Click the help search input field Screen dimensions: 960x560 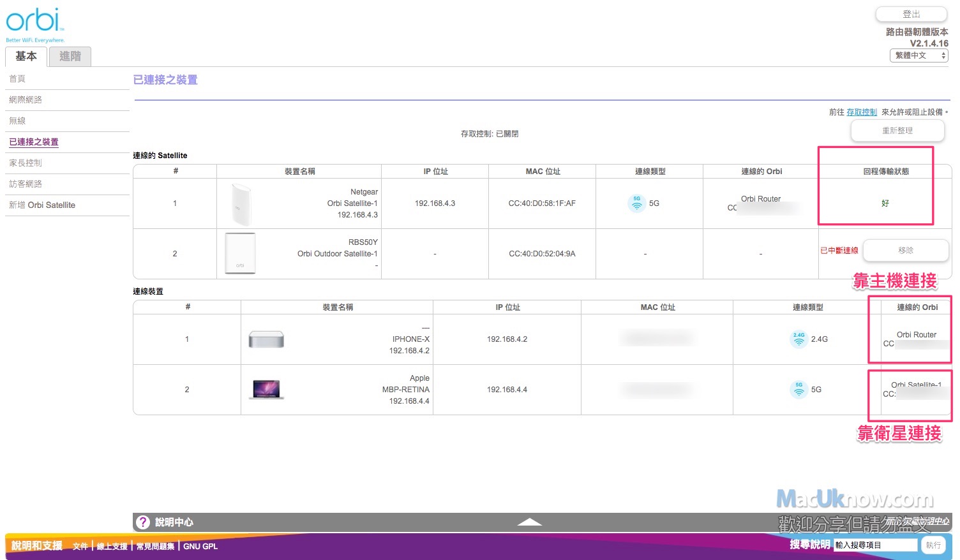pos(874,545)
